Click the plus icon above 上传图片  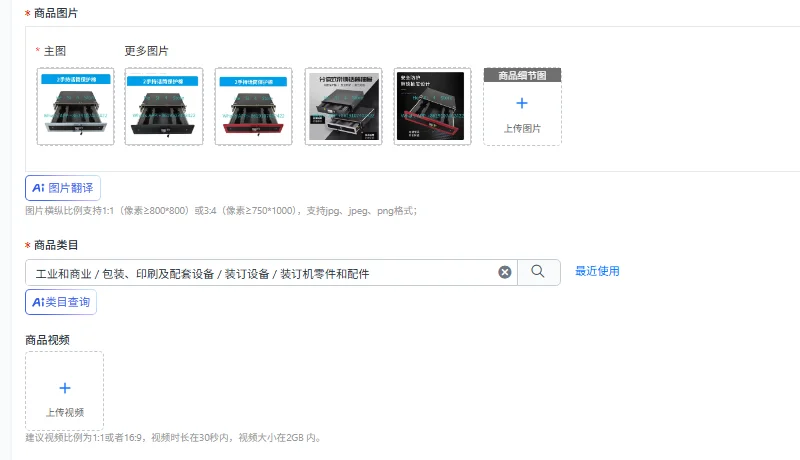pos(522,103)
